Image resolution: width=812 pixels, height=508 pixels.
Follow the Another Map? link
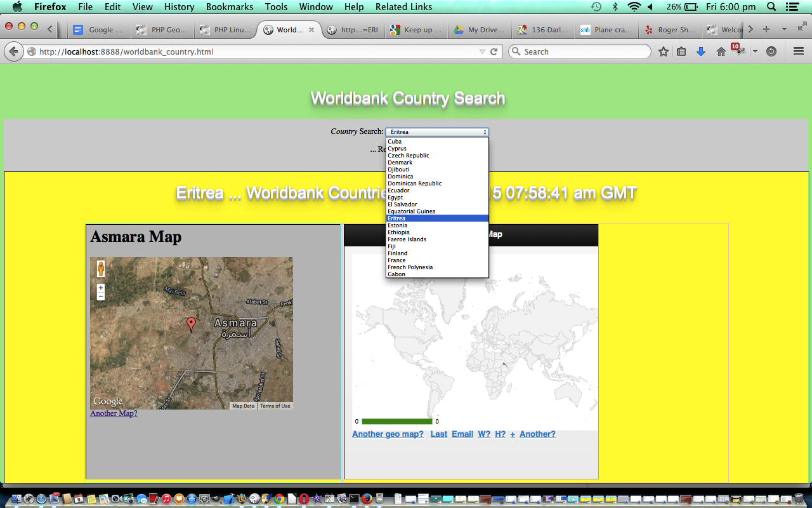pos(114,413)
